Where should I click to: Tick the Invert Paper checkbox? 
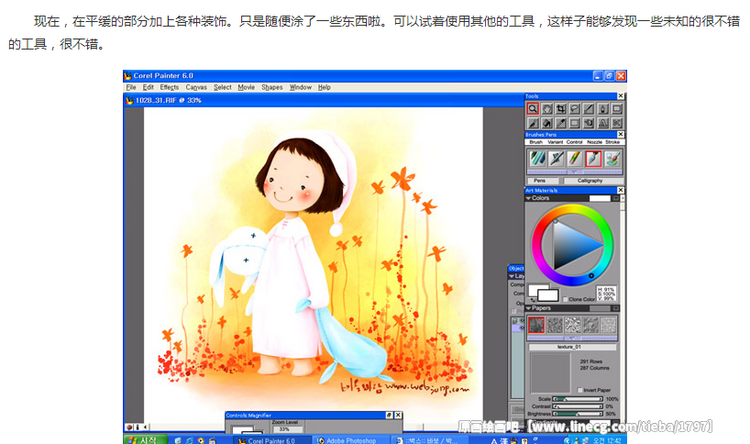click(580, 390)
